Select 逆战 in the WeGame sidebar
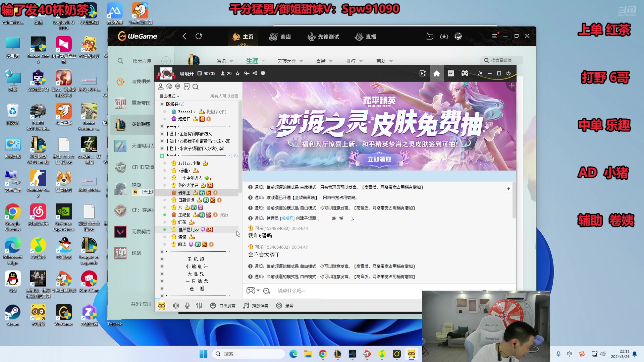The height and width of the screenshot is (362, 644). click(x=132, y=253)
